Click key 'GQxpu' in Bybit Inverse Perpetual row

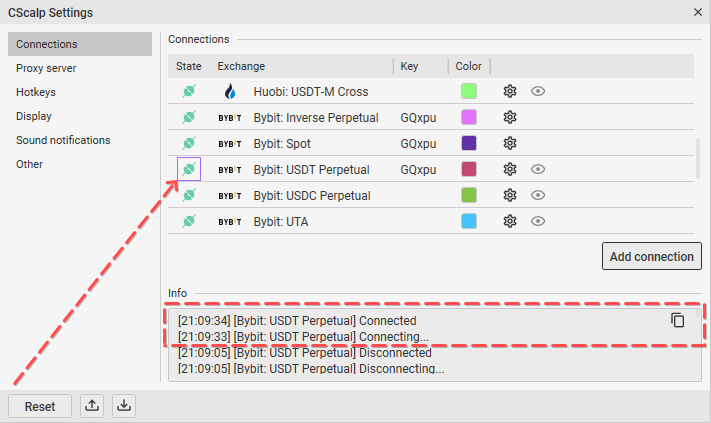[418, 118]
